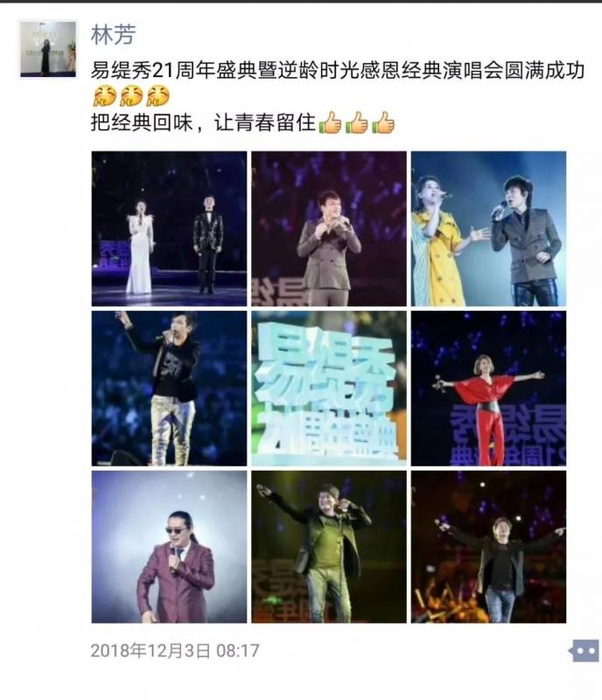This screenshot has width=602, height=700.
Task: Open photo of man in sunglasses and maroon suit
Action: coord(169,547)
